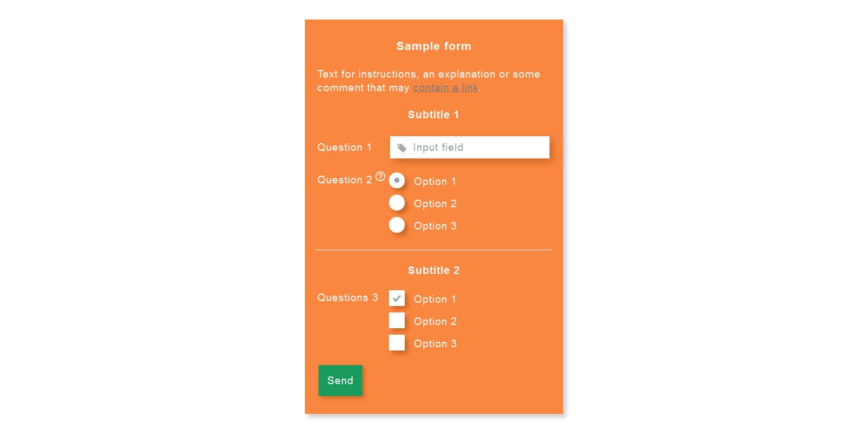Click Option 3 label text next to checkbox
Screen dimensions: 868x434
pyautogui.click(x=435, y=344)
